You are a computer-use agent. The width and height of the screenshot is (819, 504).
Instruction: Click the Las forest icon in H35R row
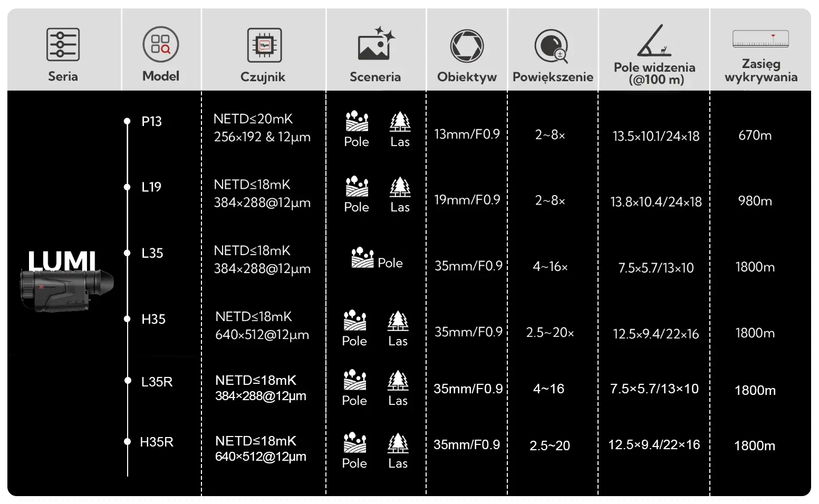398,443
